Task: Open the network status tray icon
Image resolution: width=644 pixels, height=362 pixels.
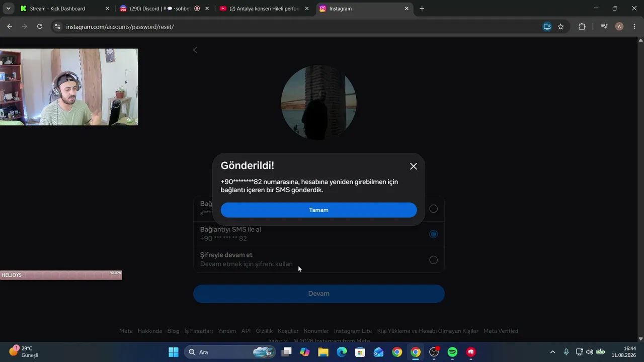Action: point(579,352)
